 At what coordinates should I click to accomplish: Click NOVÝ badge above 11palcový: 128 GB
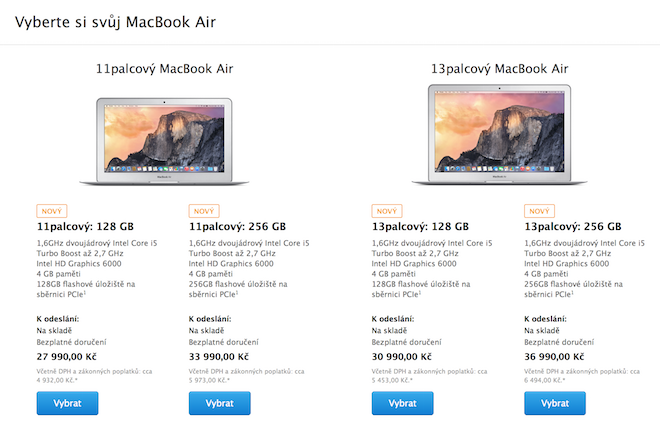51,211
